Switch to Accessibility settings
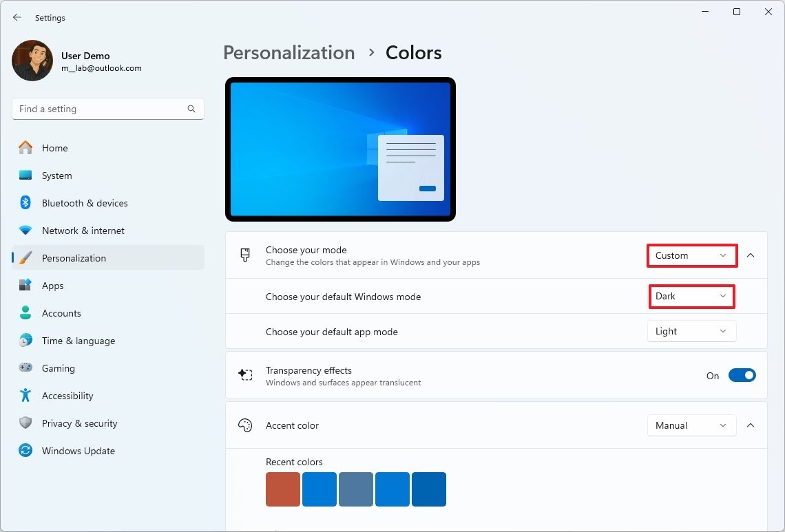The height and width of the screenshot is (532, 785). coord(25,396)
